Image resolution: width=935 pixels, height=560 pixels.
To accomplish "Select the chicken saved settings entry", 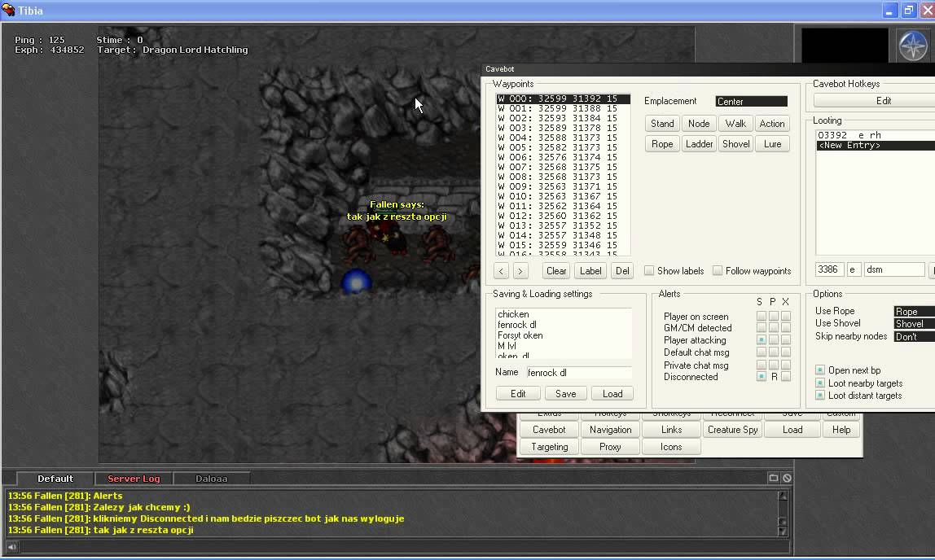I will [563, 314].
